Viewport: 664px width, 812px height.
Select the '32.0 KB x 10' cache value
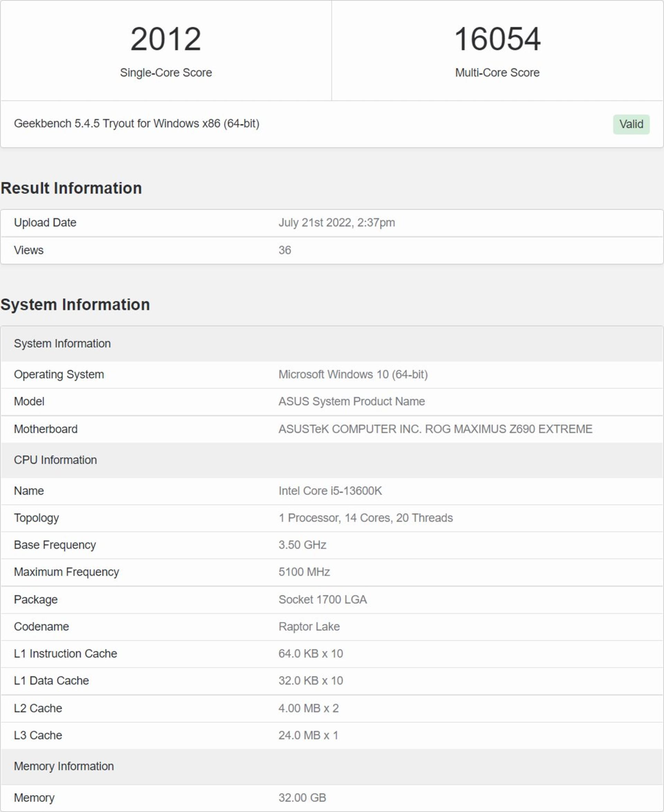(311, 681)
